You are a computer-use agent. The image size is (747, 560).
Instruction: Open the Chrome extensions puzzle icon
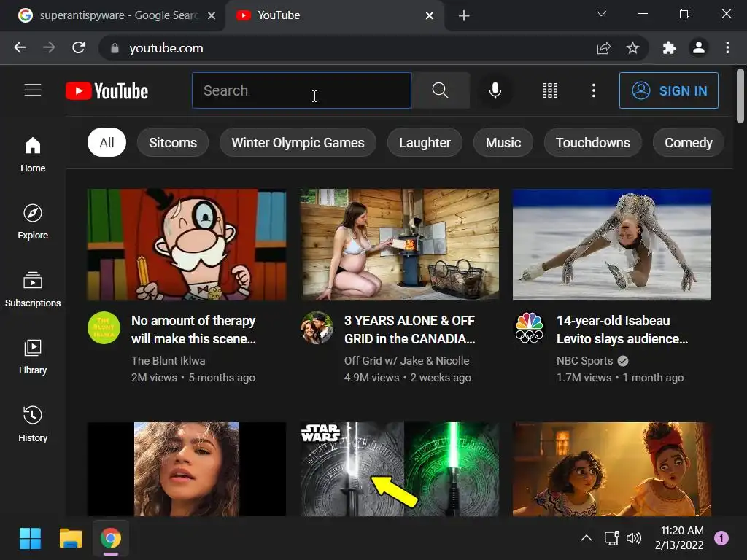[670, 47]
